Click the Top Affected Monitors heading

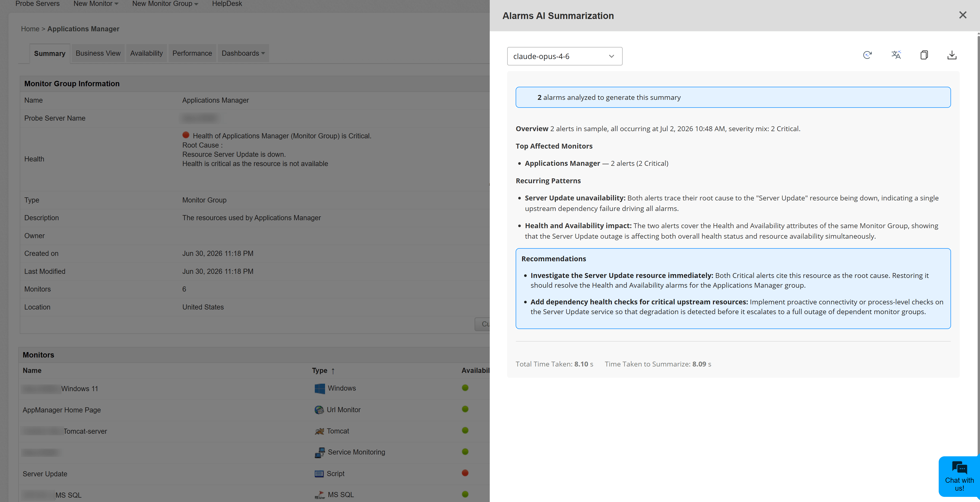click(554, 146)
